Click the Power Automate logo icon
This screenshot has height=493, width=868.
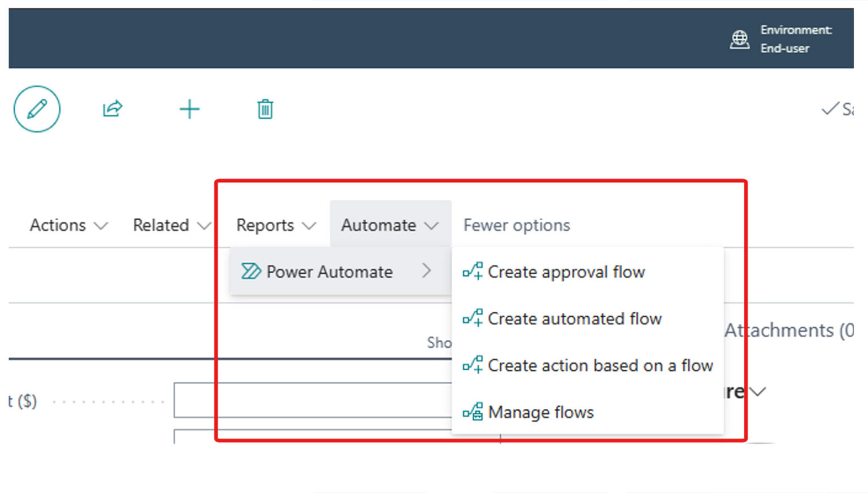tap(250, 272)
